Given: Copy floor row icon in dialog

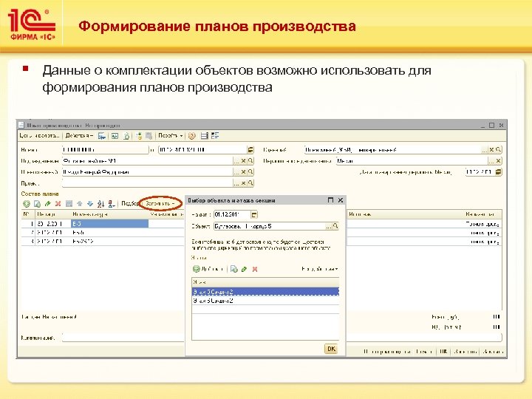Looking at the screenshot, I should click(x=233, y=269).
